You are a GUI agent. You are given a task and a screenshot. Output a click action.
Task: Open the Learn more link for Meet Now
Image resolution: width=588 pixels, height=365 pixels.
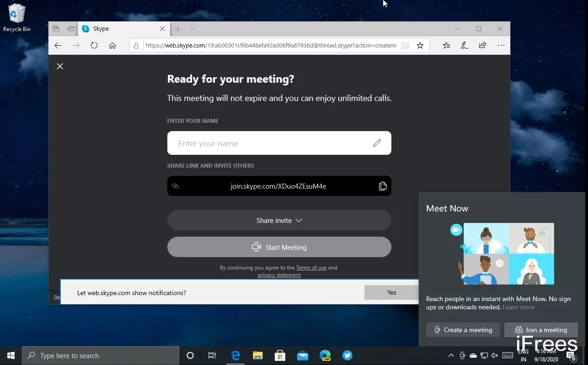click(x=519, y=307)
